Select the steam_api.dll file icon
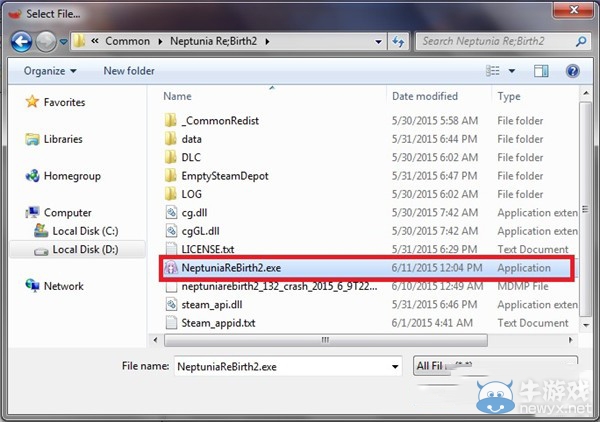Image resolution: width=600 pixels, height=422 pixels. (171, 304)
